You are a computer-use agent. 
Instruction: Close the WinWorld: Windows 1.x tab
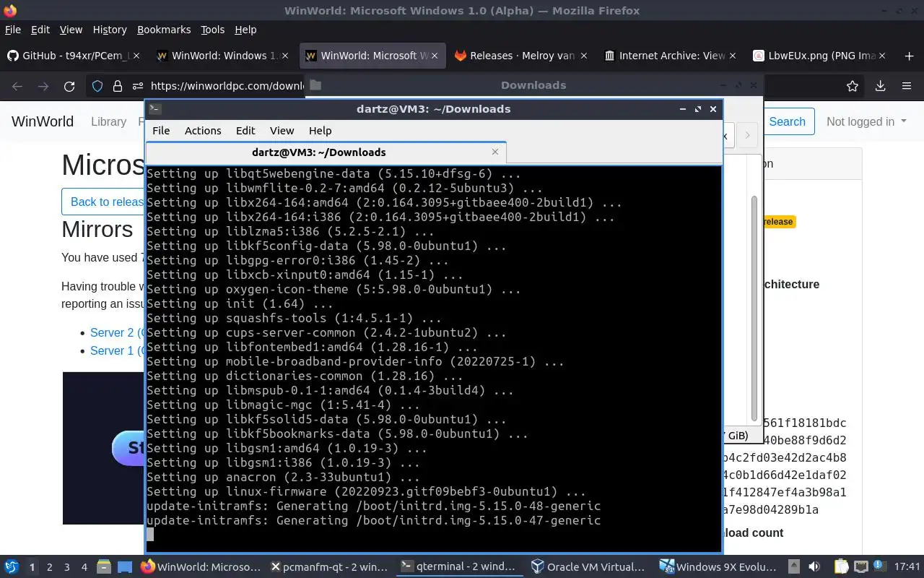[285, 56]
